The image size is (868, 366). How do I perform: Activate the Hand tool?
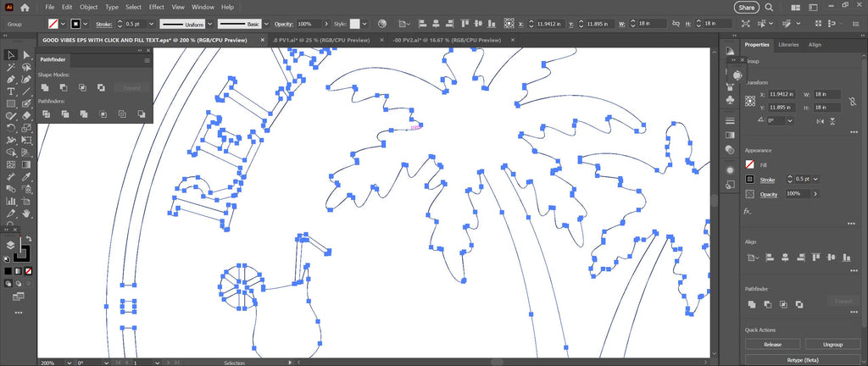(x=26, y=213)
